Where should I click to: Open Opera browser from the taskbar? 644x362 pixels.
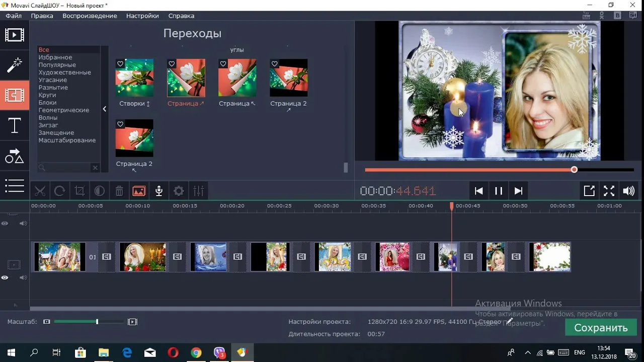click(x=173, y=352)
